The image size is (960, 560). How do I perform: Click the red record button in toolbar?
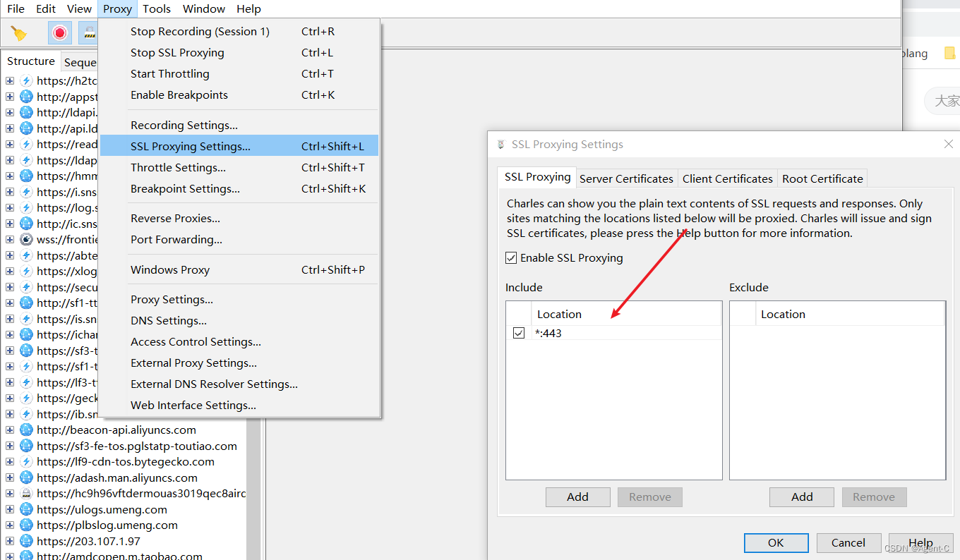click(60, 33)
